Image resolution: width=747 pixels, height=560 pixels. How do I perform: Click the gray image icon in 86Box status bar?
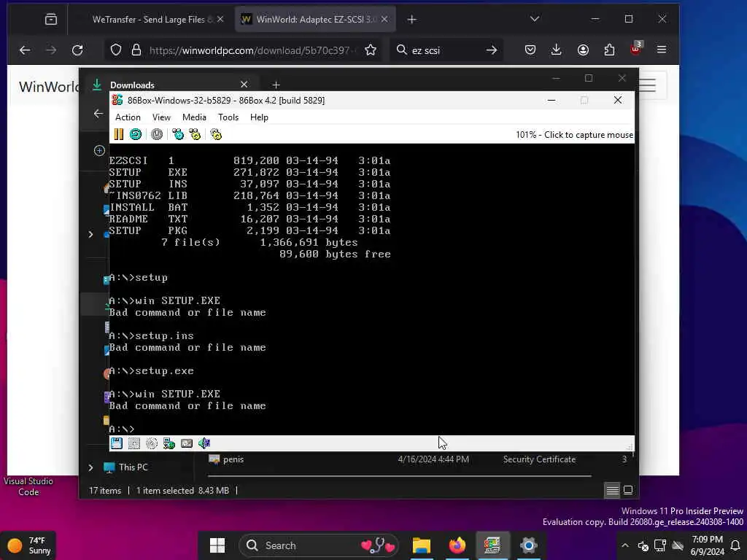tap(187, 443)
